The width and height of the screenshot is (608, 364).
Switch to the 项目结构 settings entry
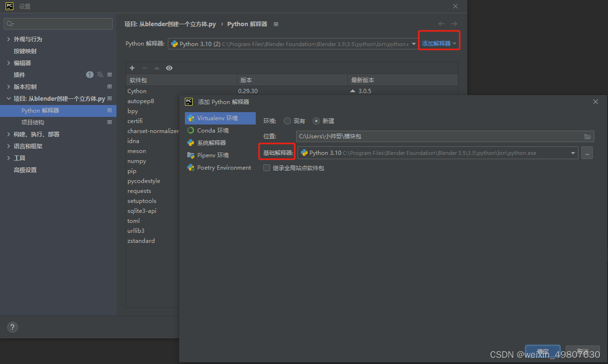pos(34,122)
